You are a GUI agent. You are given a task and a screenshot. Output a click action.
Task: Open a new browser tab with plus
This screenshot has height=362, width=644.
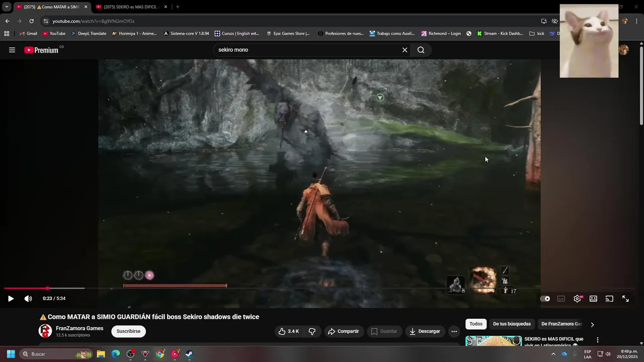178,7
